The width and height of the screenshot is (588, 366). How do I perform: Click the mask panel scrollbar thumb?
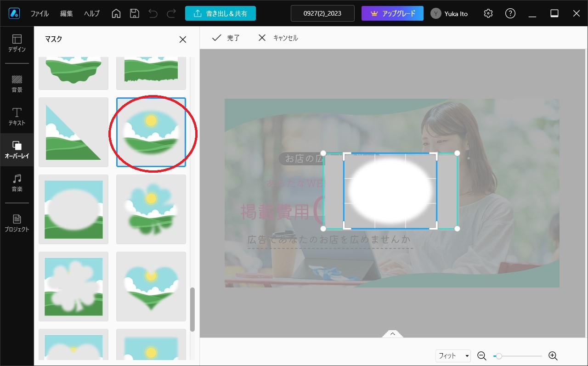pyautogui.click(x=192, y=310)
